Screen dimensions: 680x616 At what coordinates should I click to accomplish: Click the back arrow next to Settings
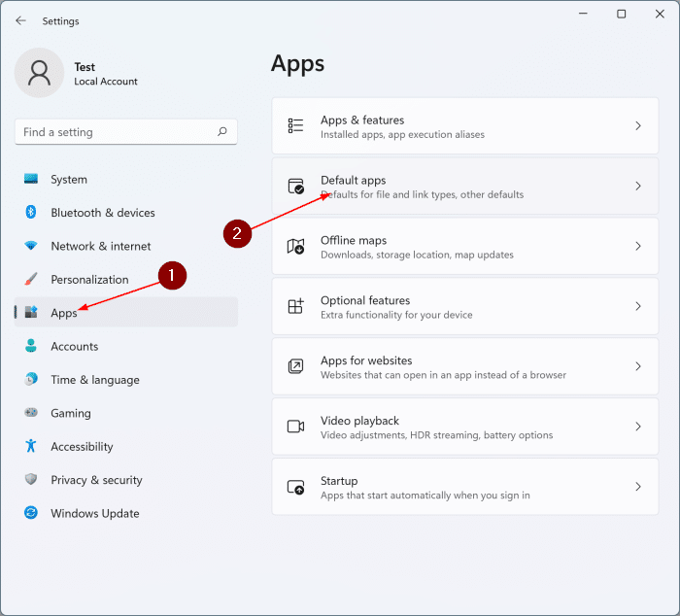(x=20, y=20)
